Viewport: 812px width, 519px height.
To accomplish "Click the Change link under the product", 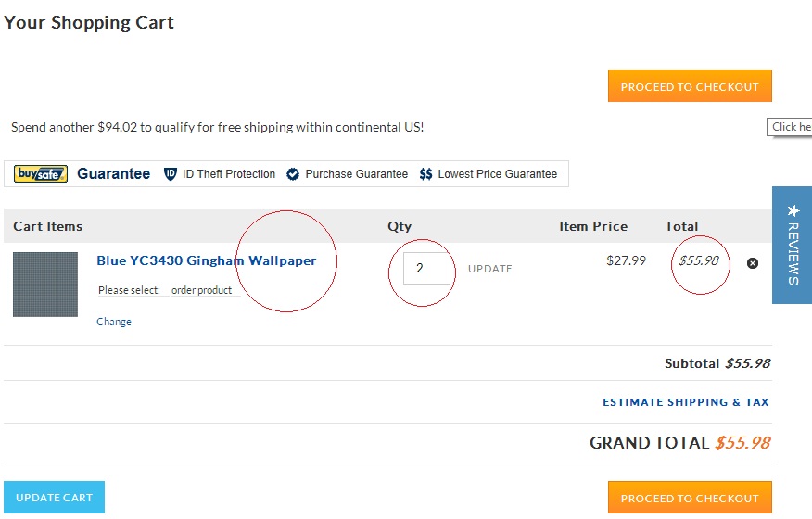I will [x=114, y=322].
